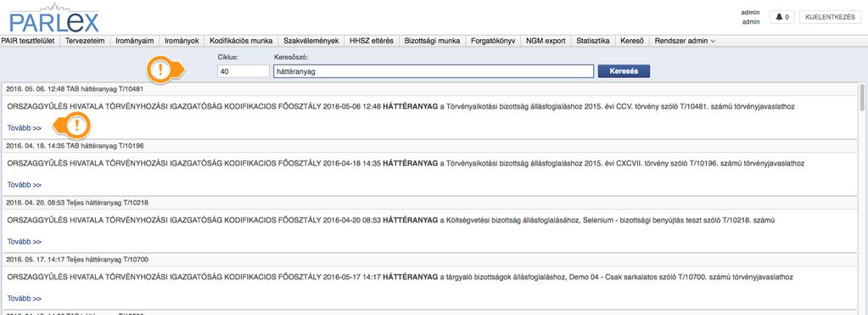The image size is (868, 315).
Task: Focus the Keresőszó search field
Action: 434,70
